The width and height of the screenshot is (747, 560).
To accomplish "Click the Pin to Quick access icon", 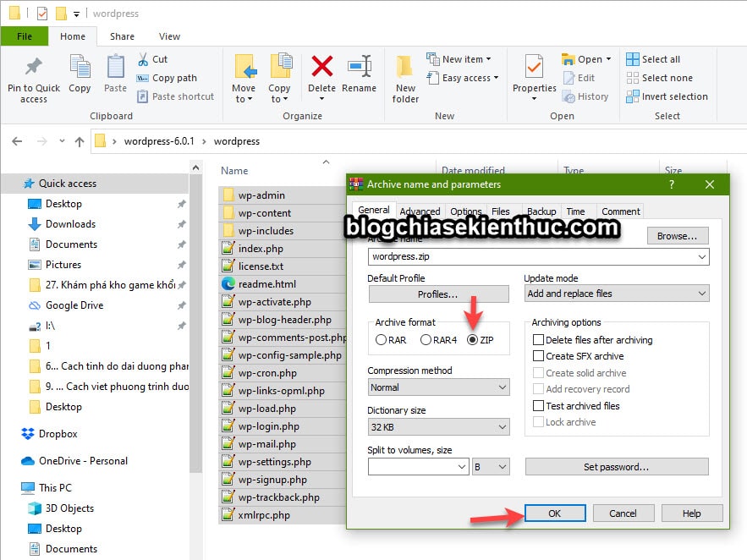I will 33,67.
